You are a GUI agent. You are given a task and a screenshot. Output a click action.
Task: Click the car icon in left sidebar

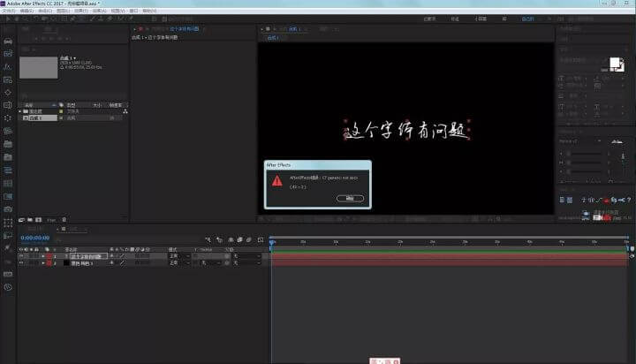coord(8,41)
